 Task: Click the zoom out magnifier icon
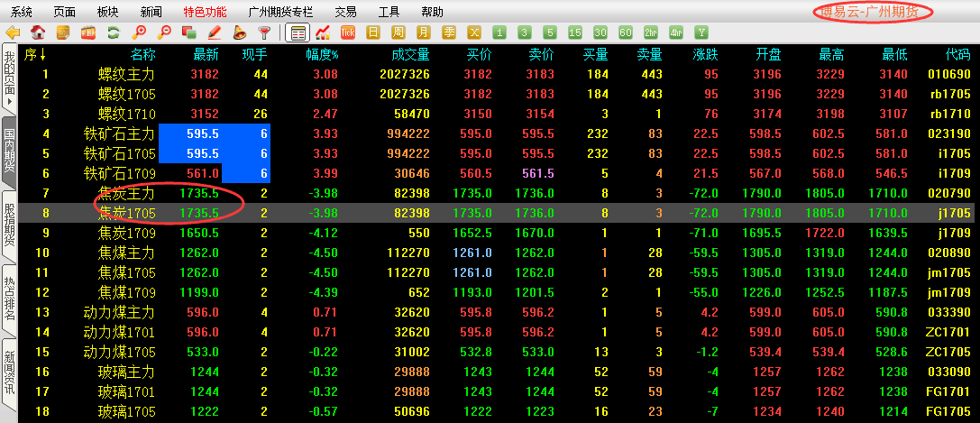(x=164, y=32)
